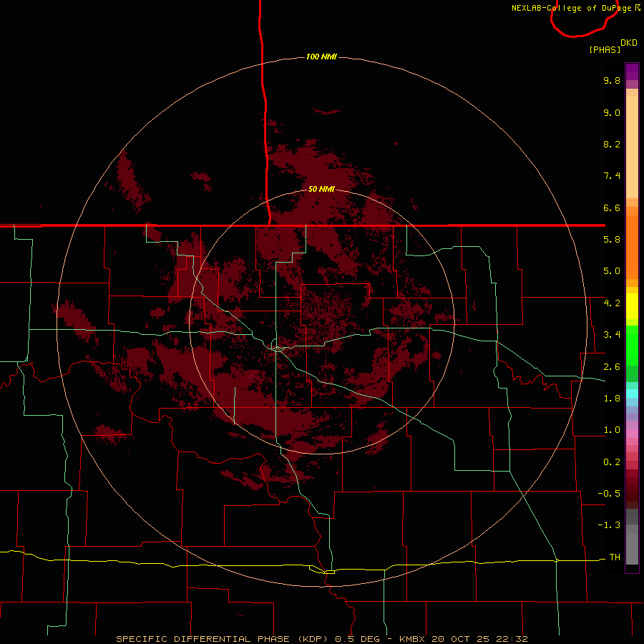The height and width of the screenshot is (644, 644).
Task: Click the 7.4 scale value
Action: click(612, 176)
